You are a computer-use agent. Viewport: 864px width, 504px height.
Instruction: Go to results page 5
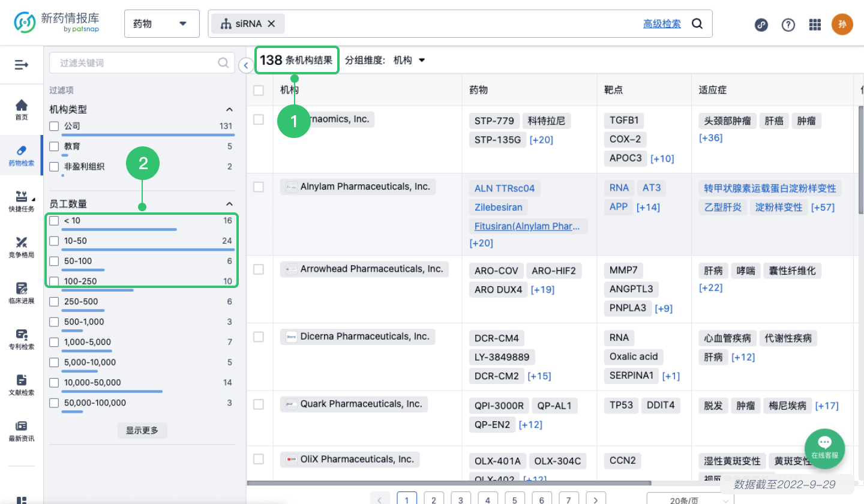pos(515,500)
